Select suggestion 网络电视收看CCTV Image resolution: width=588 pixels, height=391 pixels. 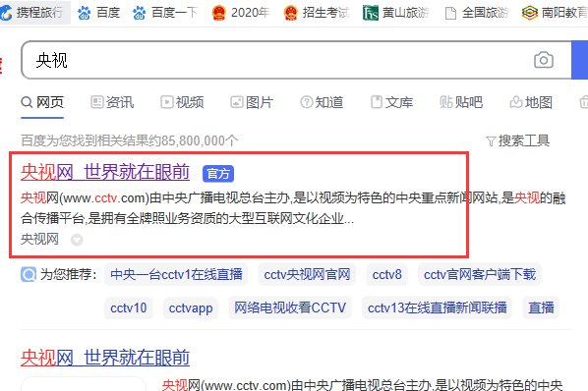pos(290,307)
